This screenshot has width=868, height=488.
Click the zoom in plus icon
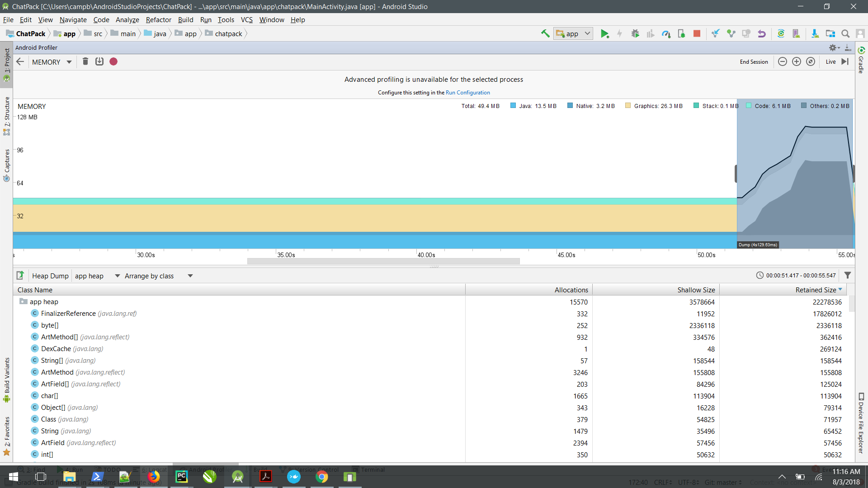tap(797, 61)
